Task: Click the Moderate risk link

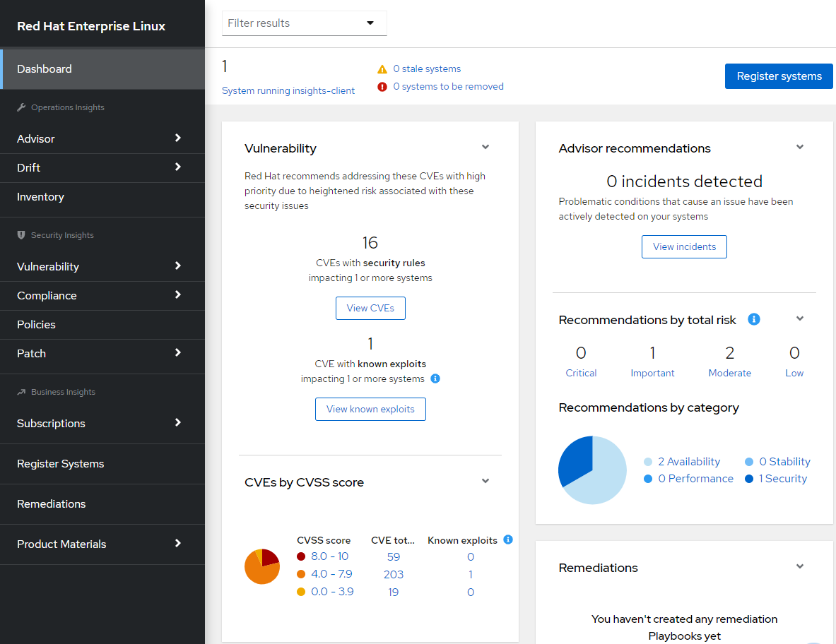Action: (x=730, y=373)
